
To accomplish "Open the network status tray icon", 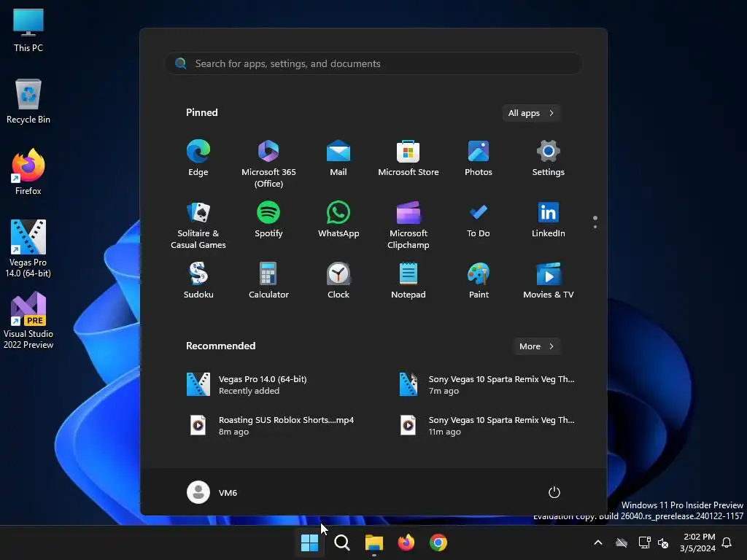I will point(645,542).
